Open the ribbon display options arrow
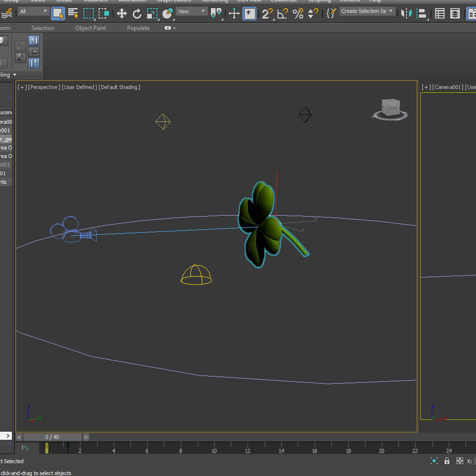The image size is (476, 476). pos(175,28)
